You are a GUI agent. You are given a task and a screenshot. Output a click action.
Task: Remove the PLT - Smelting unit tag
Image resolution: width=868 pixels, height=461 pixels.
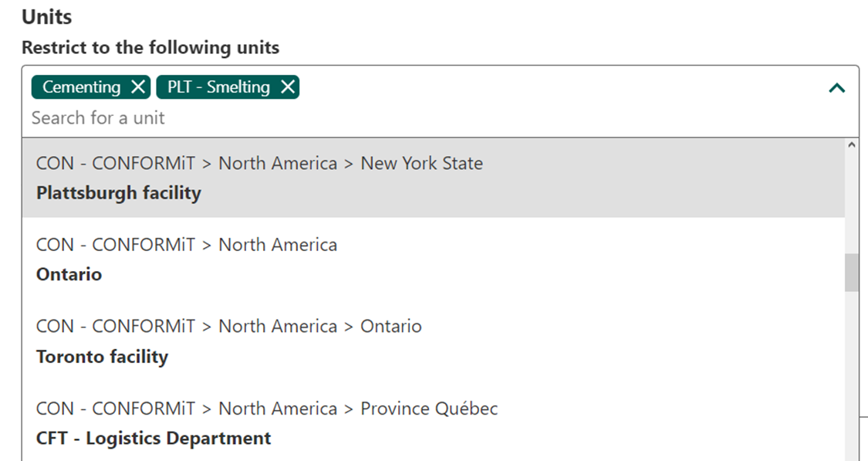click(288, 87)
